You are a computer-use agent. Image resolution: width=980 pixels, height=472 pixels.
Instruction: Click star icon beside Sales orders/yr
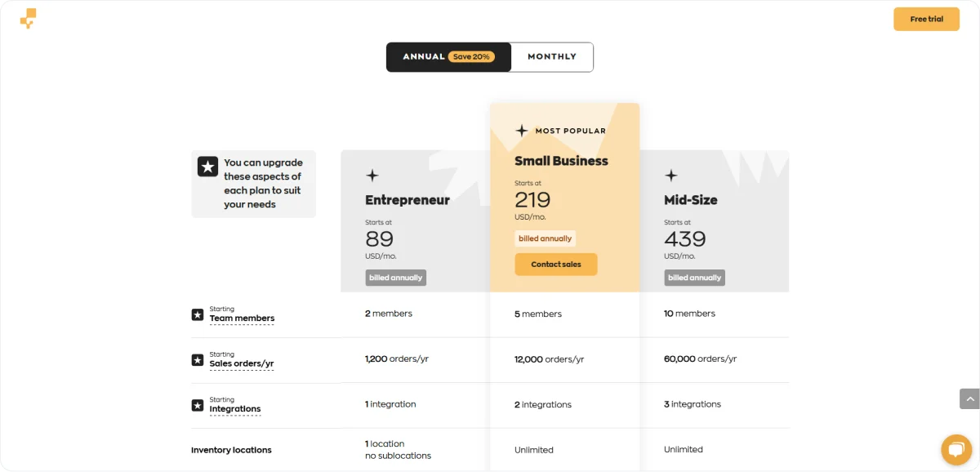(198, 360)
